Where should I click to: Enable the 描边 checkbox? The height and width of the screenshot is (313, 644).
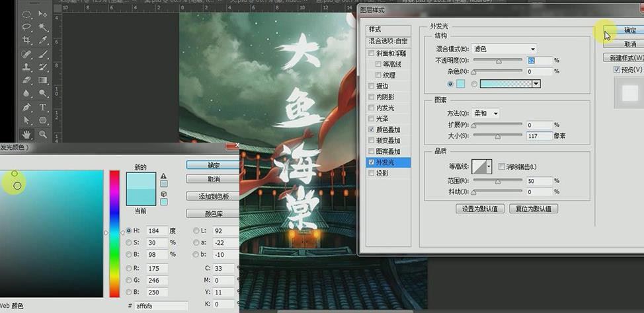pos(372,86)
